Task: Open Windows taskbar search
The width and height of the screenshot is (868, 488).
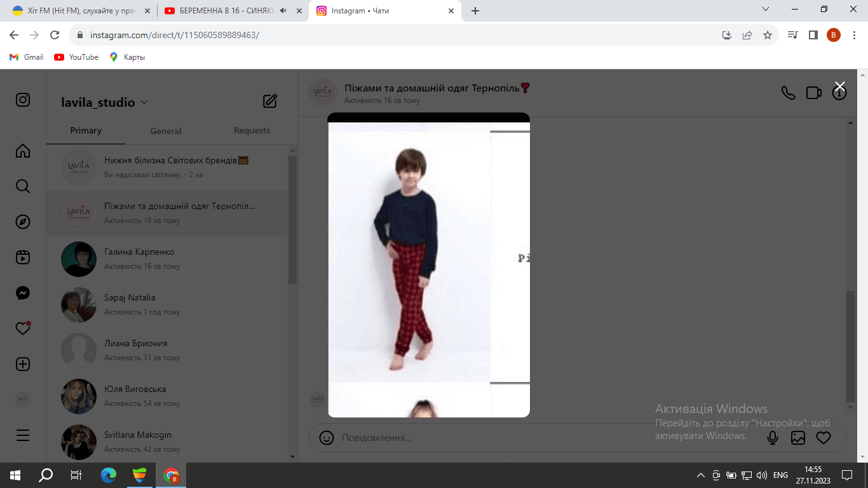Action: pos(46,475)
